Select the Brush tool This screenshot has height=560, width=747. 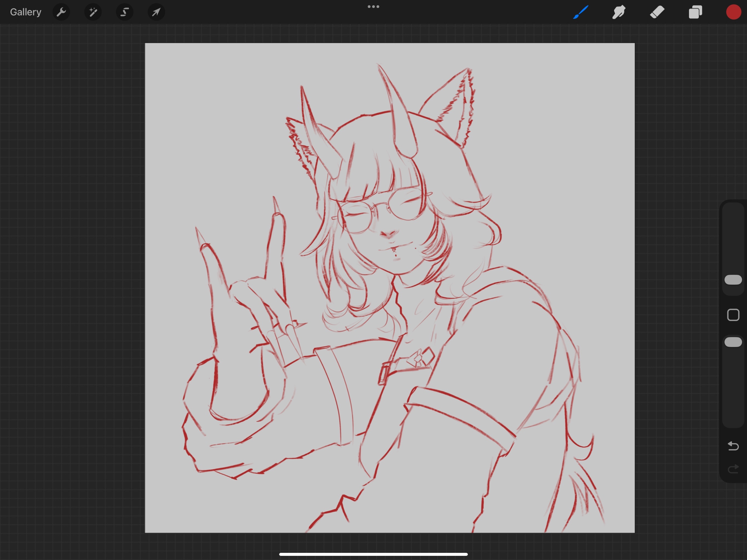581,12
